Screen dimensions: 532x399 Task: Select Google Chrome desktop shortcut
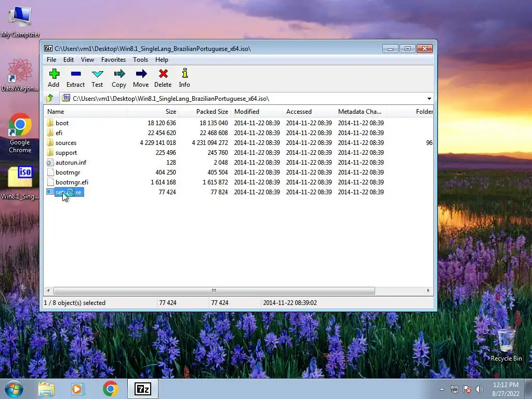click(x=20, y=133)
